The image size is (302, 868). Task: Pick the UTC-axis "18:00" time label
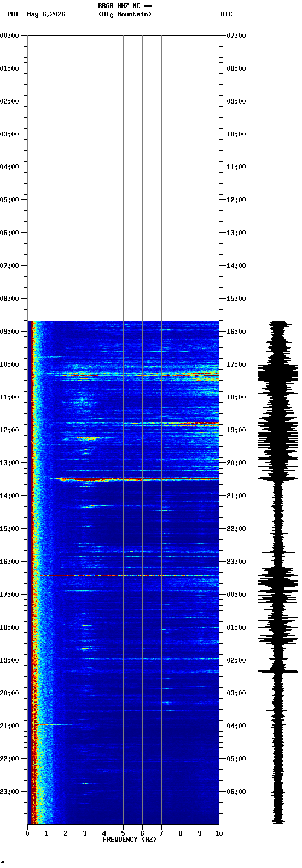(x=236, y=397)
